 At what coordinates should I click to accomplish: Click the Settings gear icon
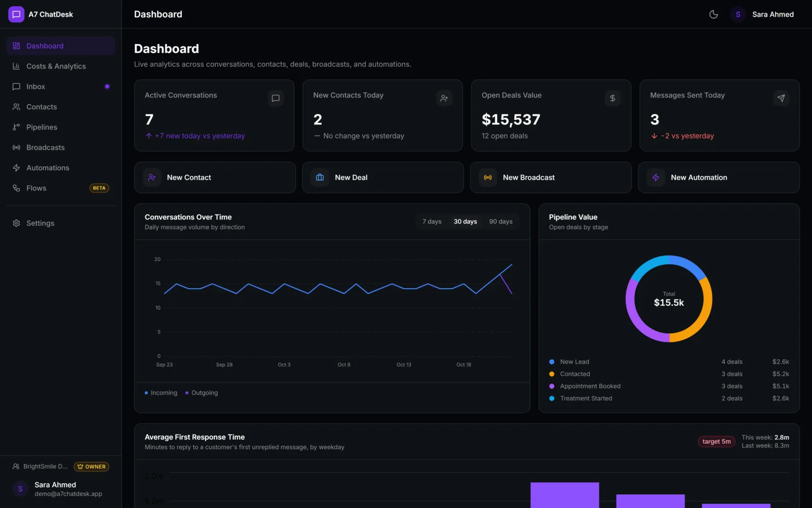click(x=16, y=223)
